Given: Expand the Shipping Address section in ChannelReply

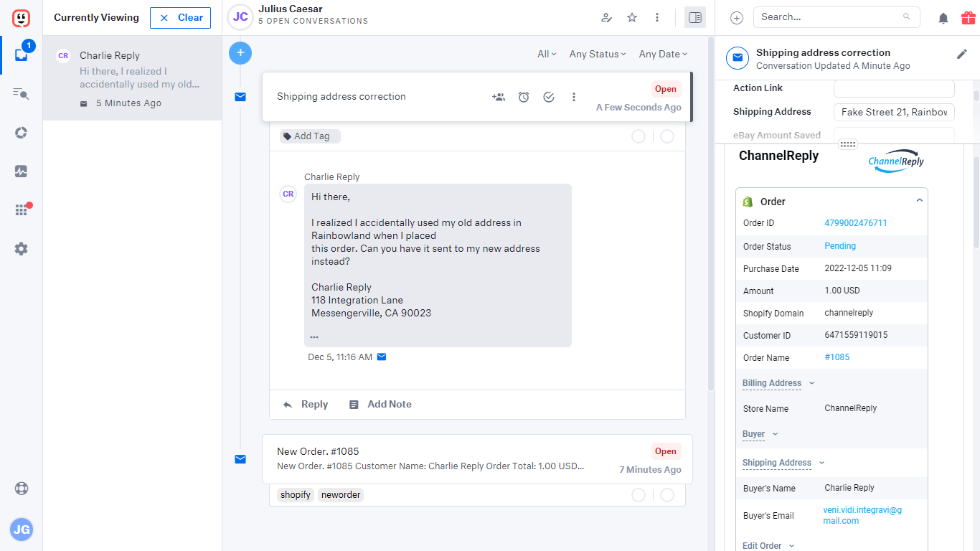Looking at the screenshot, I should tap(783, 463).
